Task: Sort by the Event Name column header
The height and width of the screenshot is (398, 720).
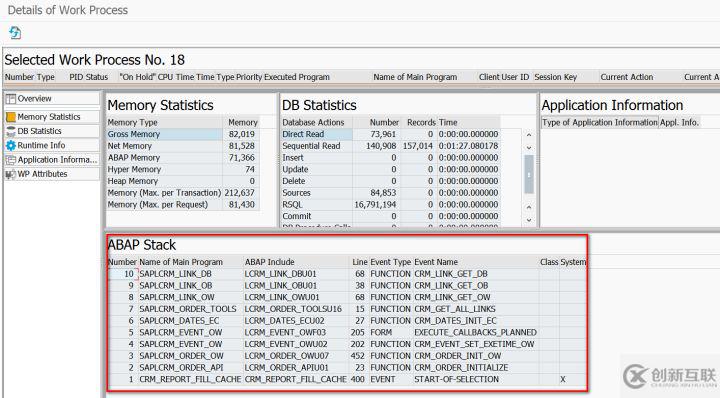Action: pos(436,262)
